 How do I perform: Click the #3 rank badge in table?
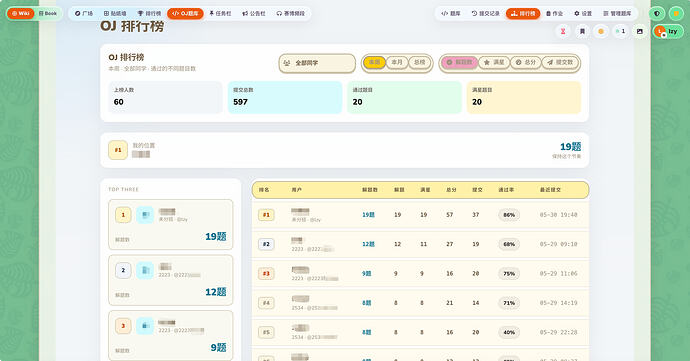pos(266,274)
